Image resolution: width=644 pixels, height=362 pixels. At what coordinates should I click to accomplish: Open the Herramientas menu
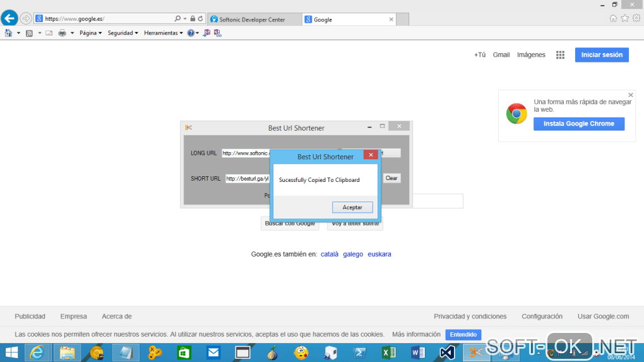click(163, 33)
